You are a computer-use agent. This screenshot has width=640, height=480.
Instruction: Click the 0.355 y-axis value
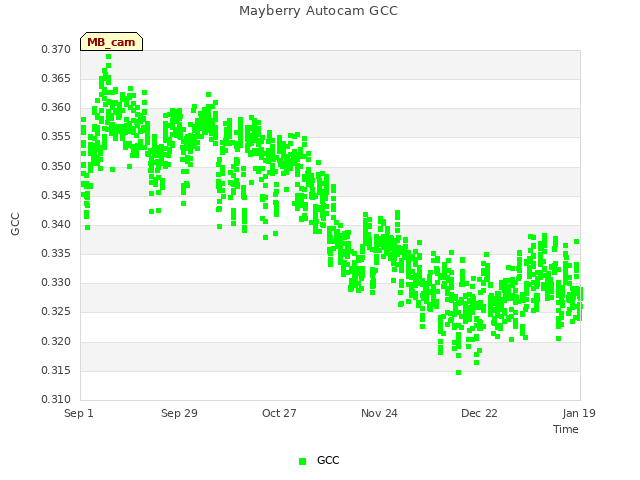tap(56, 137)
